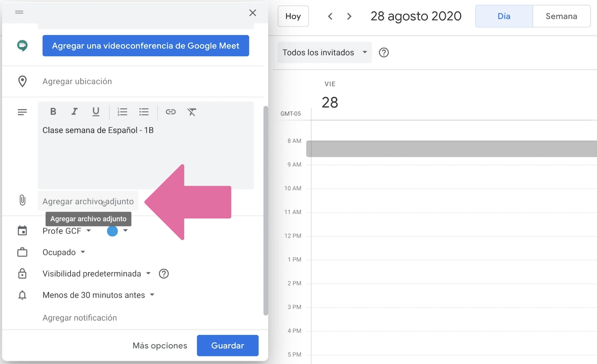Image resolution: width=597 pixels, height=364 pixels.
Task: Switch to Semana calendar view tab
Action: (x=561, y=16)
